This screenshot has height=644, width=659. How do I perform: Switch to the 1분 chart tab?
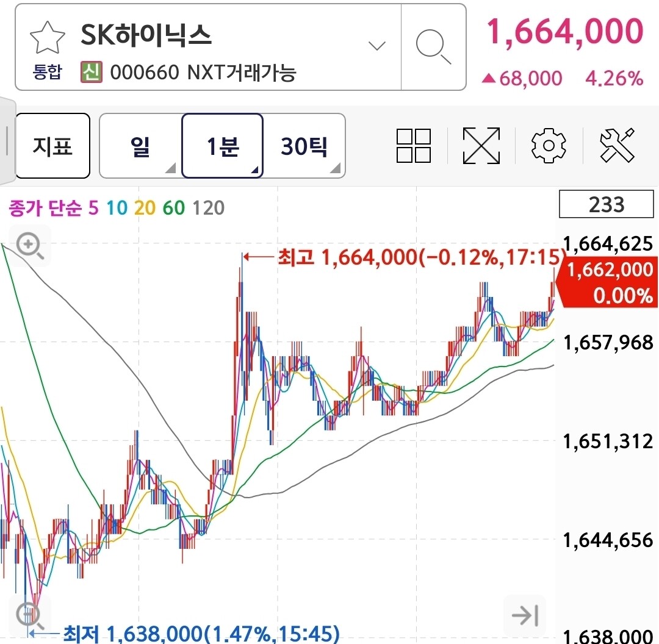click(222, 146)
